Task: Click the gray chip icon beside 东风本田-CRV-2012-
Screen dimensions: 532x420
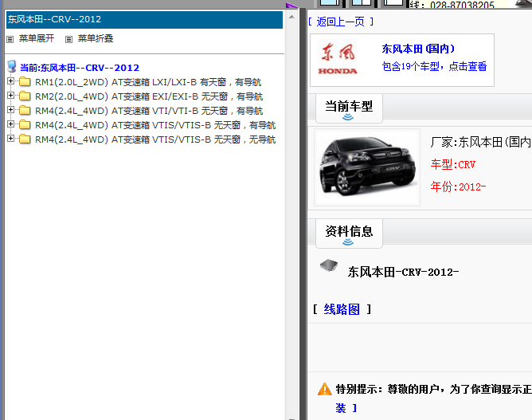Action: click(x=329, y=265)
